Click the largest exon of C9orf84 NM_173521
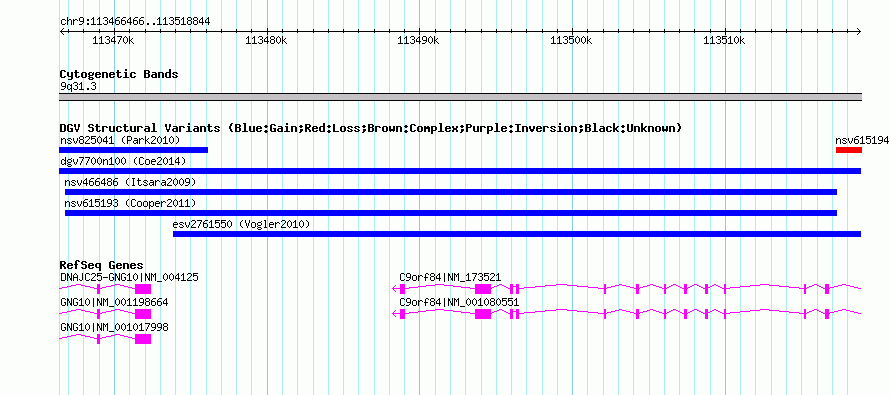Screen dimensions: 890x395 tap(483, 289)
